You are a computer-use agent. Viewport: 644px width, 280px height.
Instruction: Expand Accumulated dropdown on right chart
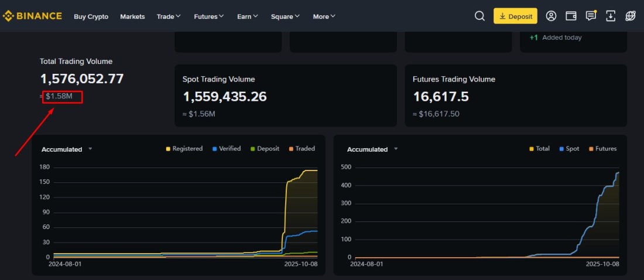(x=372, y=149)
